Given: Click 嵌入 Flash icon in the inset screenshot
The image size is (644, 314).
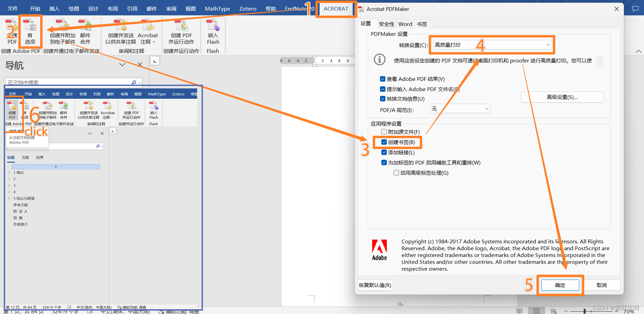Looking at the screenshot, I should (153, 110).
